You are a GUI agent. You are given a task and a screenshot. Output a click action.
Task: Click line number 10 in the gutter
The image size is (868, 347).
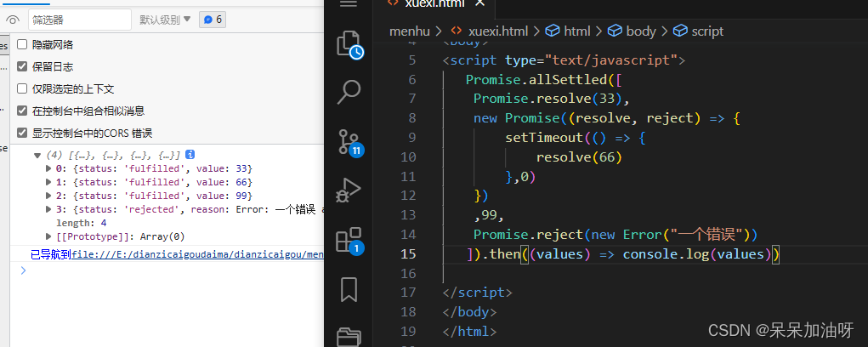click(408, 157)
